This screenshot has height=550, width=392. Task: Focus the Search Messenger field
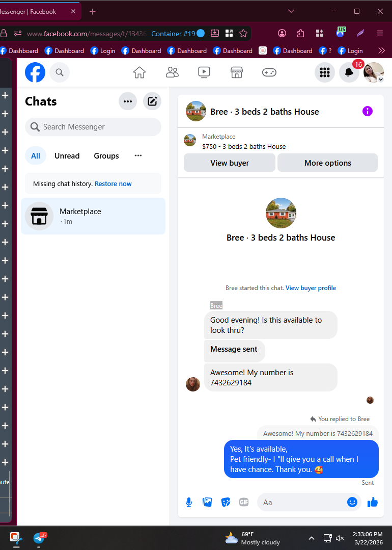click(x=93, y=127)
